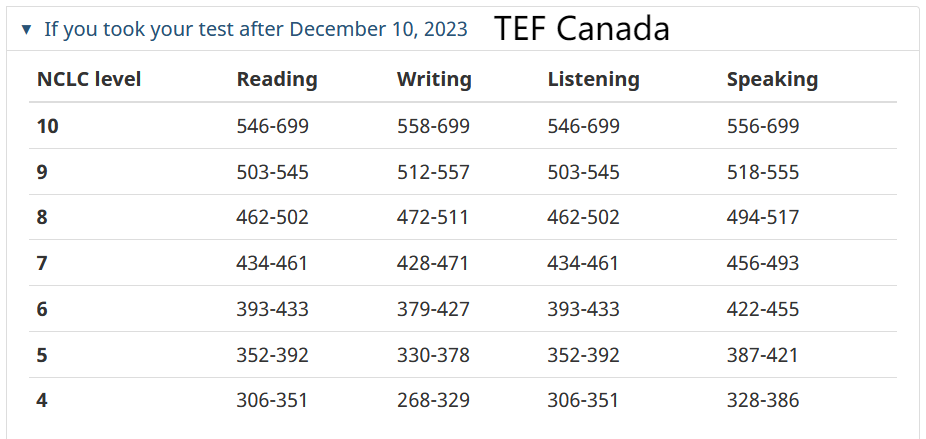Click Writing score 268-329 cell
Image resolution: width=926 pixels, height=439 pixels.
tap(433, 401)
